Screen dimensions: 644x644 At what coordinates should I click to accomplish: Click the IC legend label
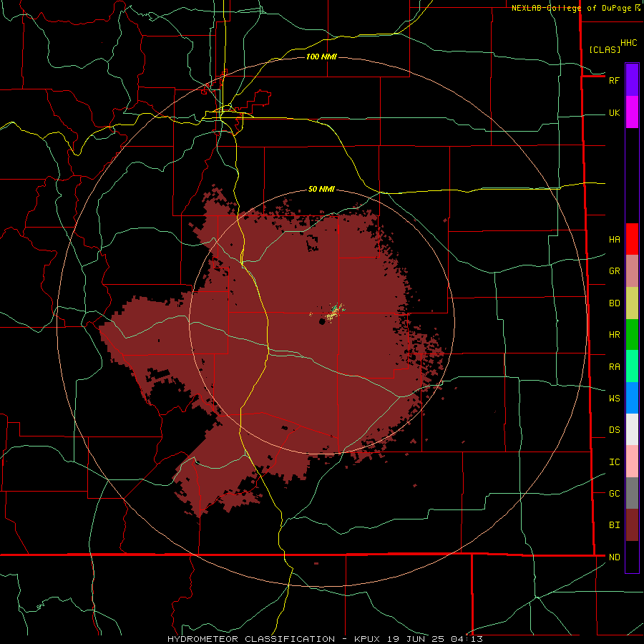(x=614, y=462)
